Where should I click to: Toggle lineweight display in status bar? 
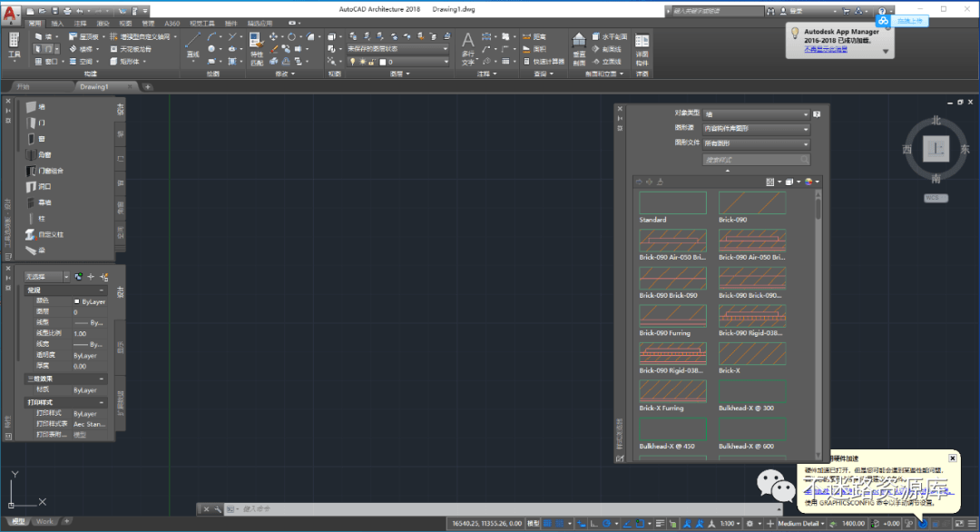(660, 523)
